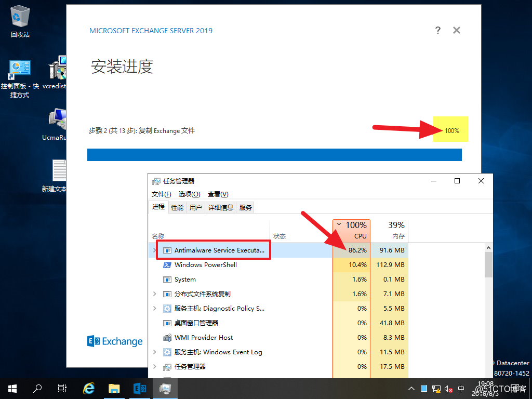
Task: Expand the Diagnostic Policy service host row
Action: pyautogui.click(x=154, y=309)
